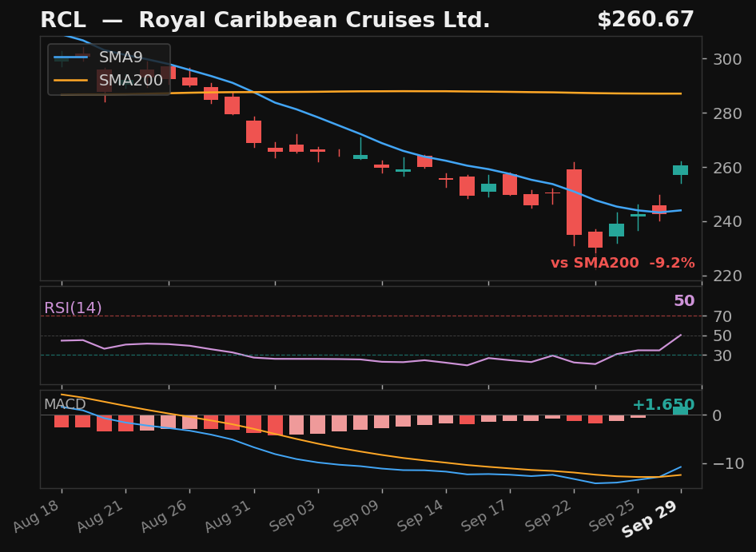Click the large red Sep 22 candlestick

(575, 202)
